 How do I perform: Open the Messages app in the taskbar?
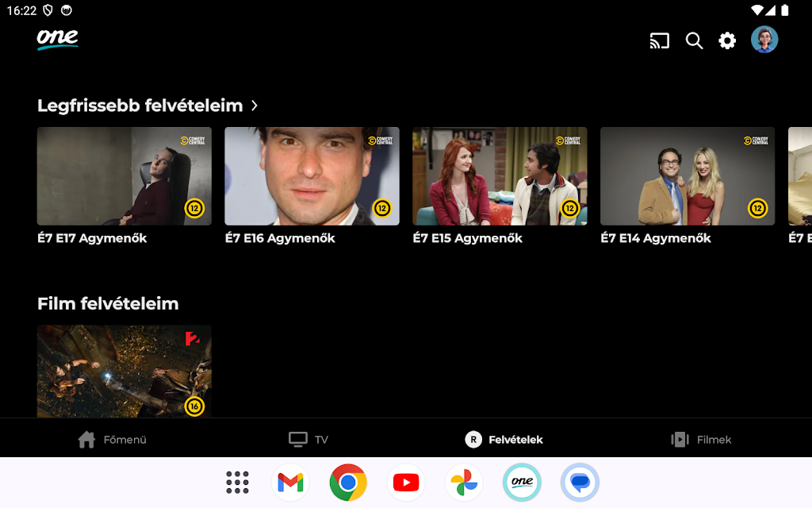tap(580, 482)
